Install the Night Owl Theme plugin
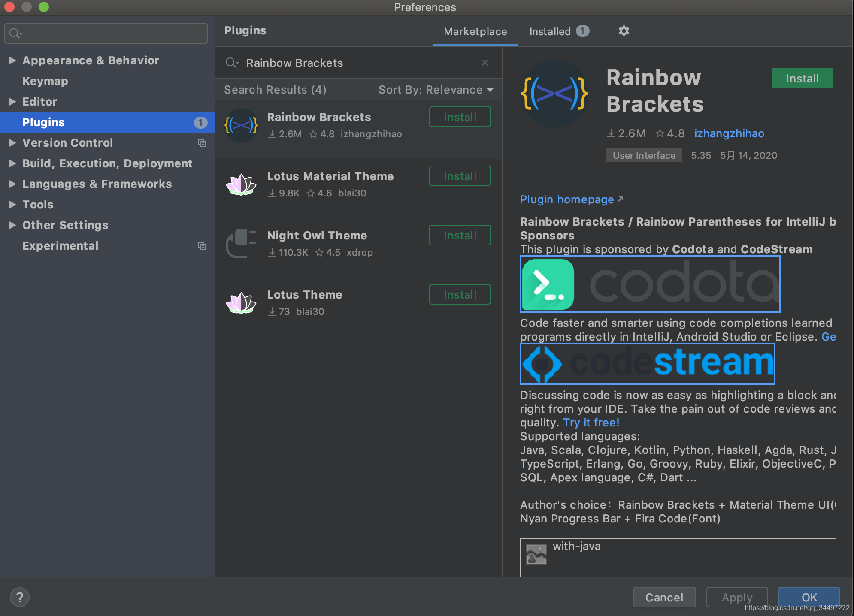Screen dimensions: 854x616 coord(460,236)
